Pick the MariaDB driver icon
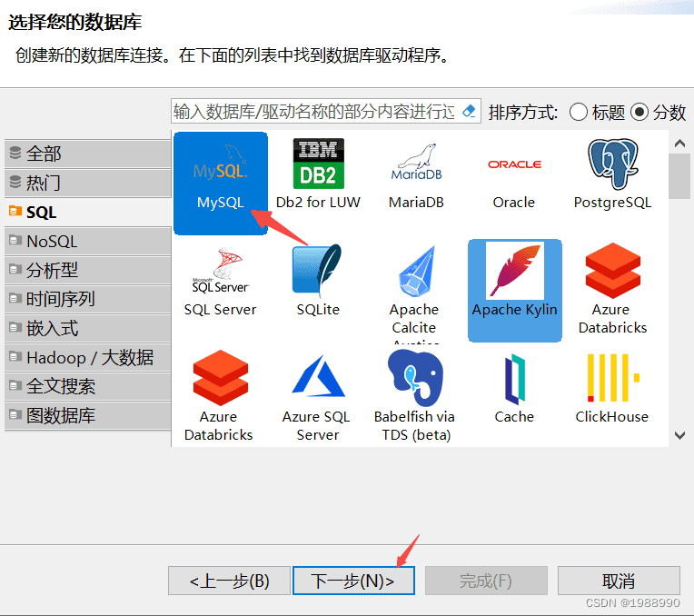Image resolution: width=694 pixels, height=616 pixels. pyautogui.click(x=416, y=162)
